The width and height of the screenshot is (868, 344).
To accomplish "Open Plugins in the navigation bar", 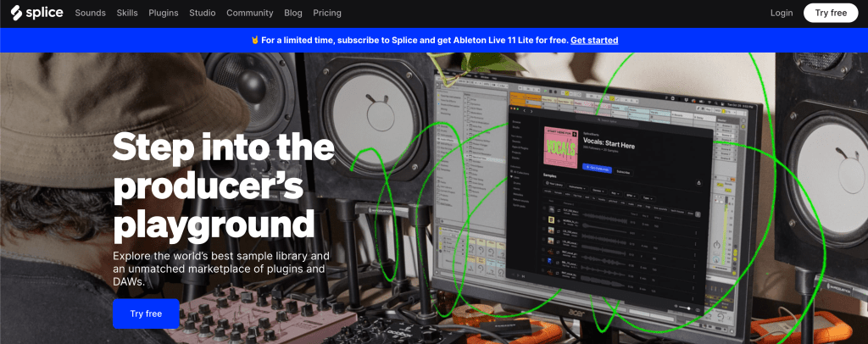I will (x=163, y=14).
